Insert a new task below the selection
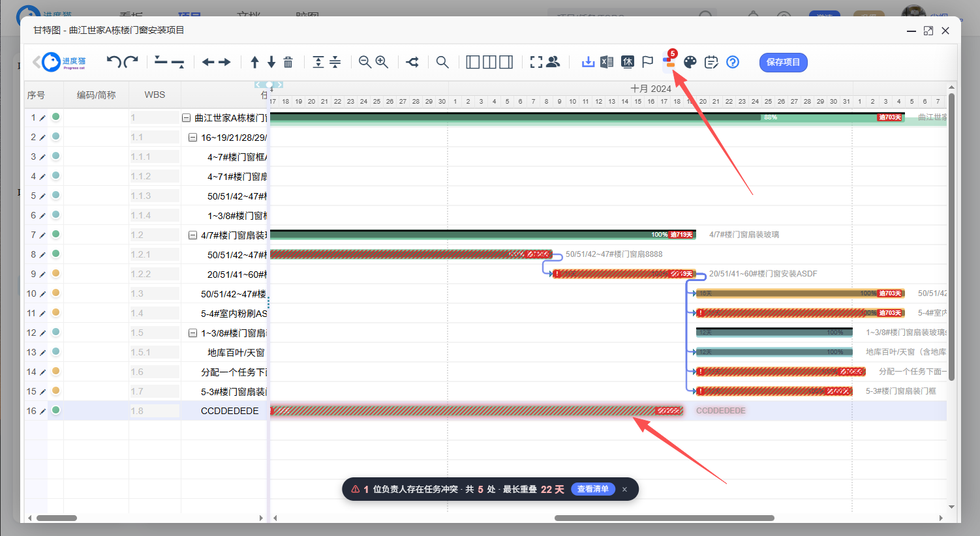 coord(177,63)
